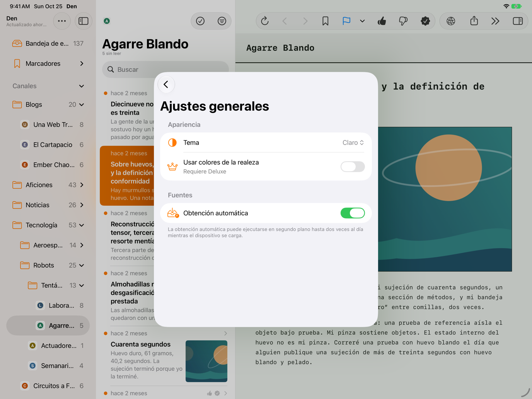Collapse the Robots folder
532x399 pixels.
pos(82,265)
